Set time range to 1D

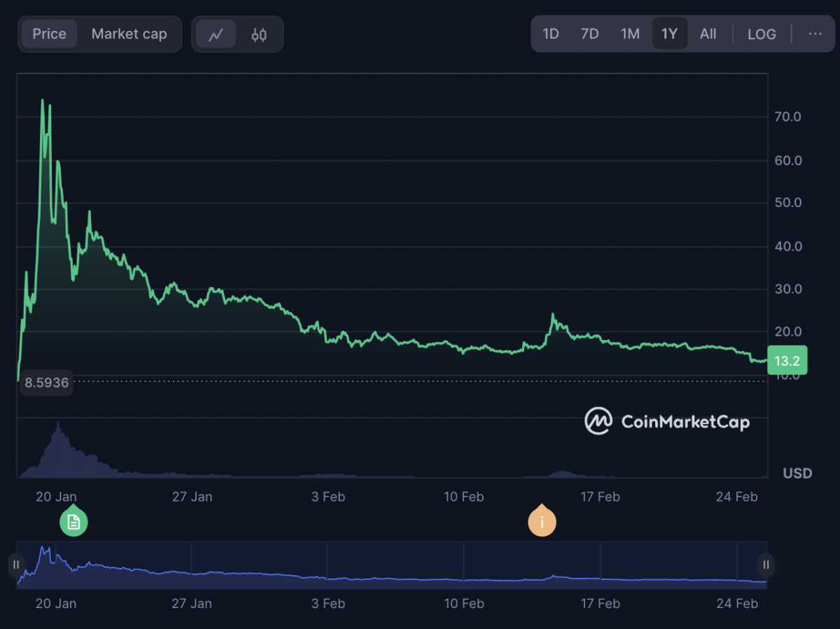(551, 34)
